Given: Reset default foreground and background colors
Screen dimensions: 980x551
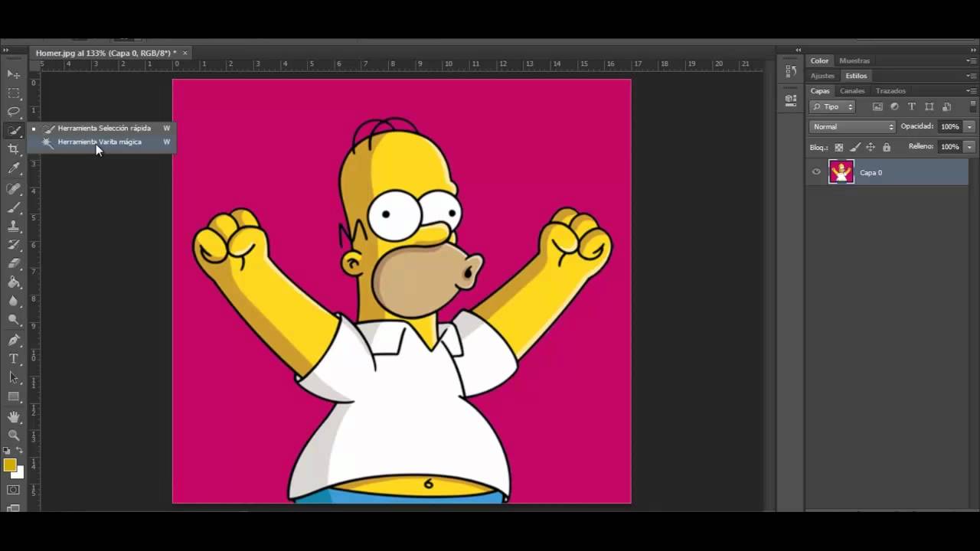Looking at the screenshot, I should (7, 451).
